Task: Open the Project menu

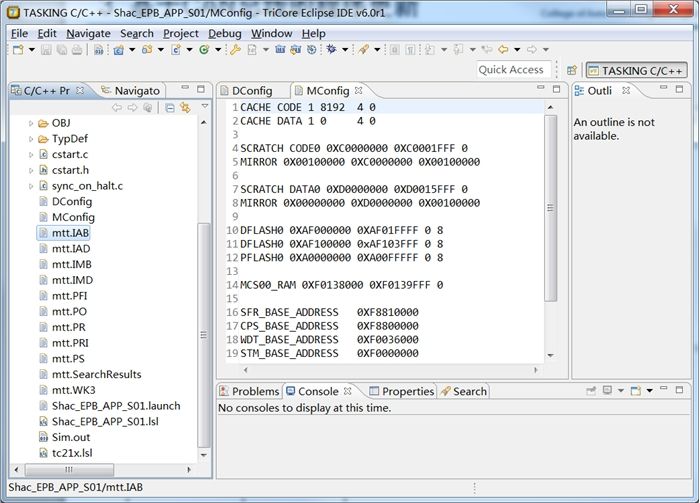Action: tap(181, 33)
